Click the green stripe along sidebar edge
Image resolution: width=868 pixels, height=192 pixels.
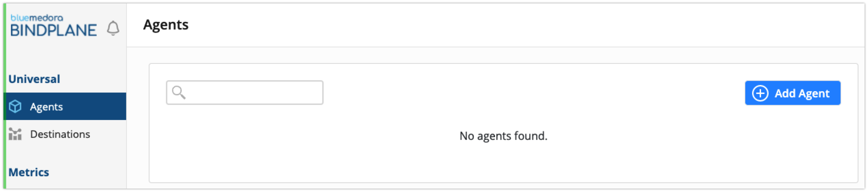tap(5, 96)
